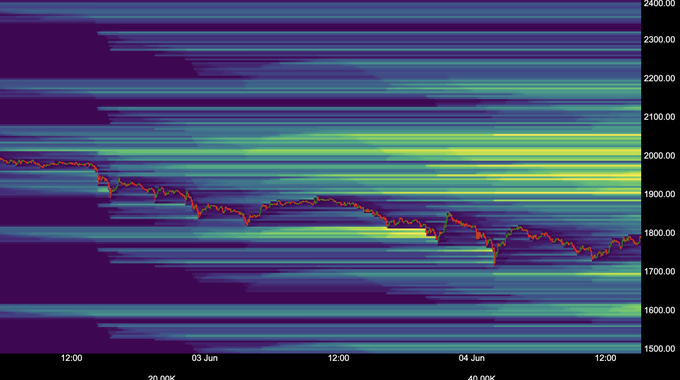This screenshot has height=380, width=680.
Task: Click the 1500.00 price axis label
Action: tap(659, 349)
